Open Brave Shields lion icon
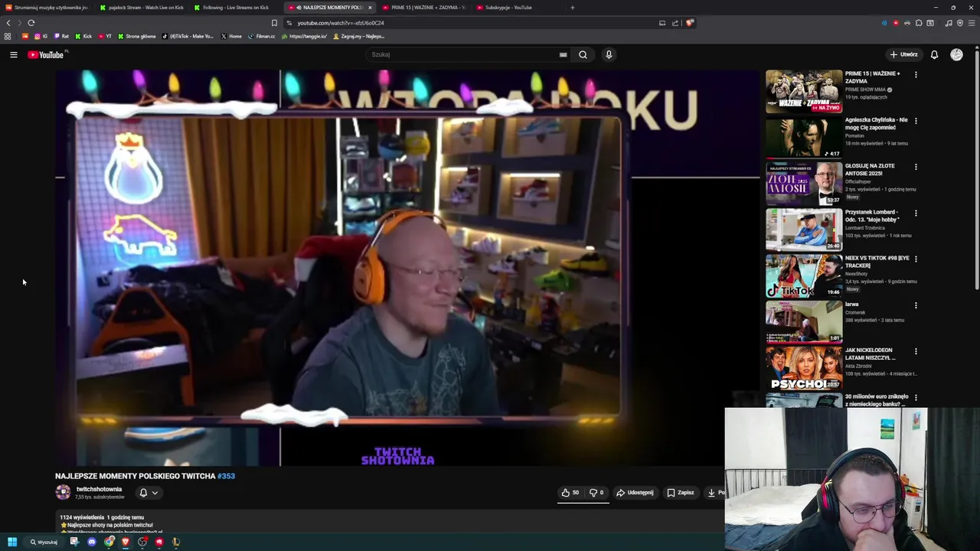Viewport: 980px width, 551px height. pos(690,23)
